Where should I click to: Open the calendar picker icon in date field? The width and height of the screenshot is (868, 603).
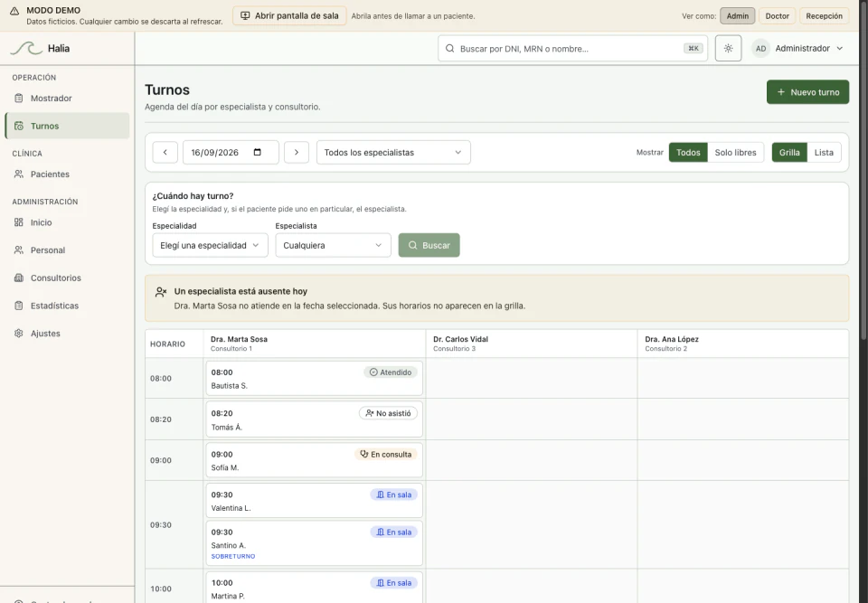pyautogui.click(x=258, y=152)
